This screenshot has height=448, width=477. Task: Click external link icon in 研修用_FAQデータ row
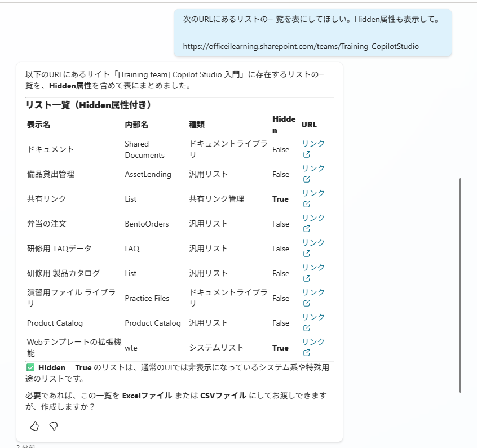307,254
